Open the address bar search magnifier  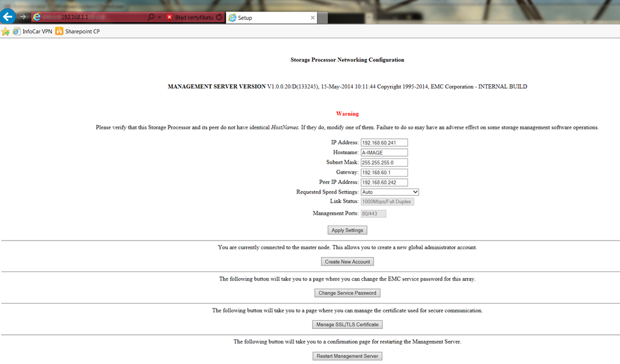151,18
